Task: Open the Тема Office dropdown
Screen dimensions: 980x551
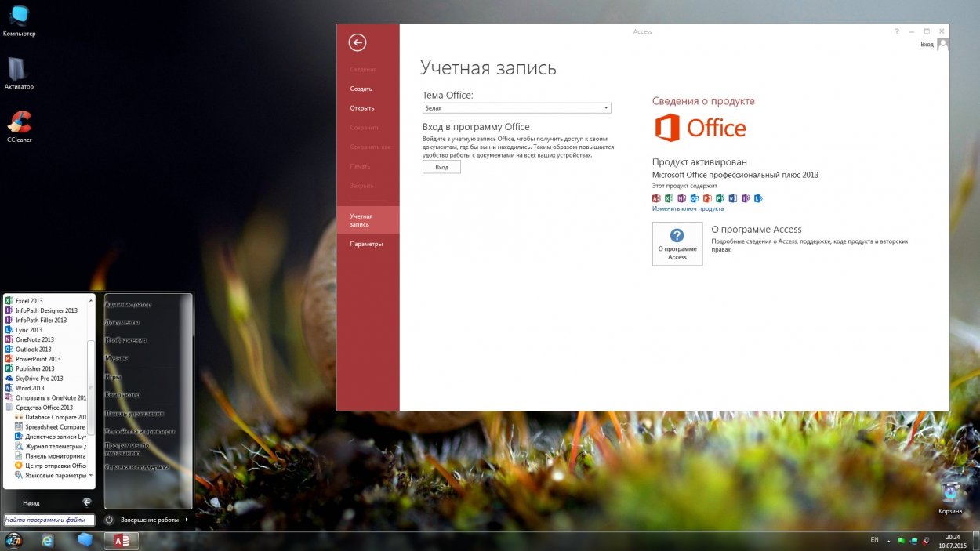Action: (x=516, y=108)
